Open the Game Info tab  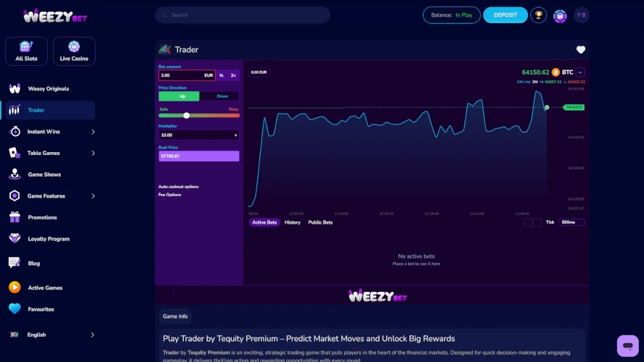click(175, 316)
